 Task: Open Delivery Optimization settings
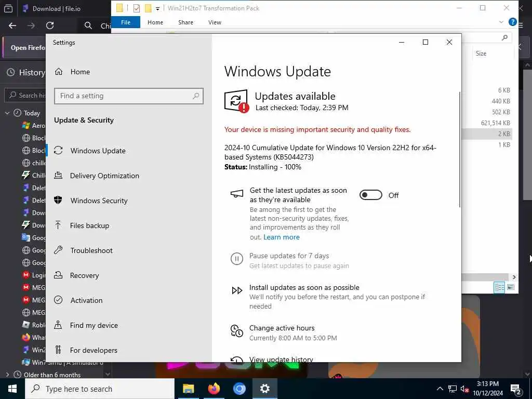pyautogui.click(x=97, y=176)
